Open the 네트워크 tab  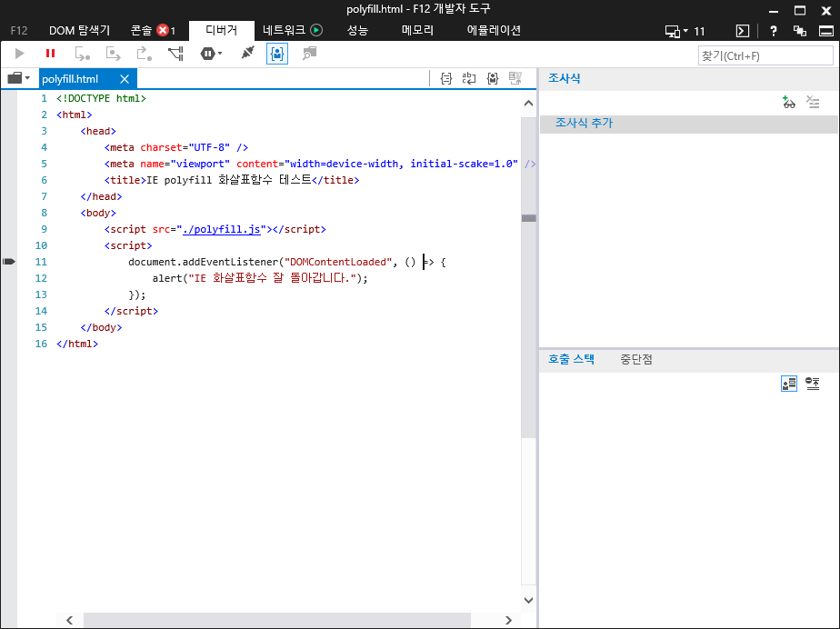tap(284, 31)
